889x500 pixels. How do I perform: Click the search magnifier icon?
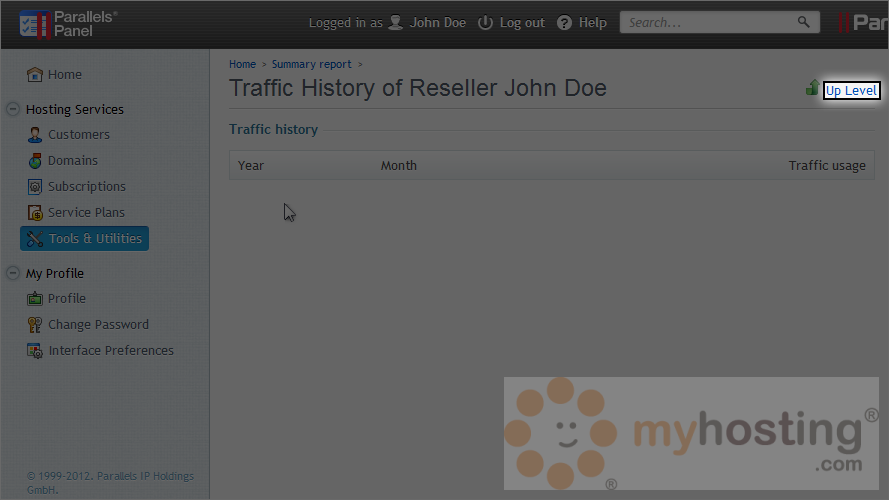point(803,22)
